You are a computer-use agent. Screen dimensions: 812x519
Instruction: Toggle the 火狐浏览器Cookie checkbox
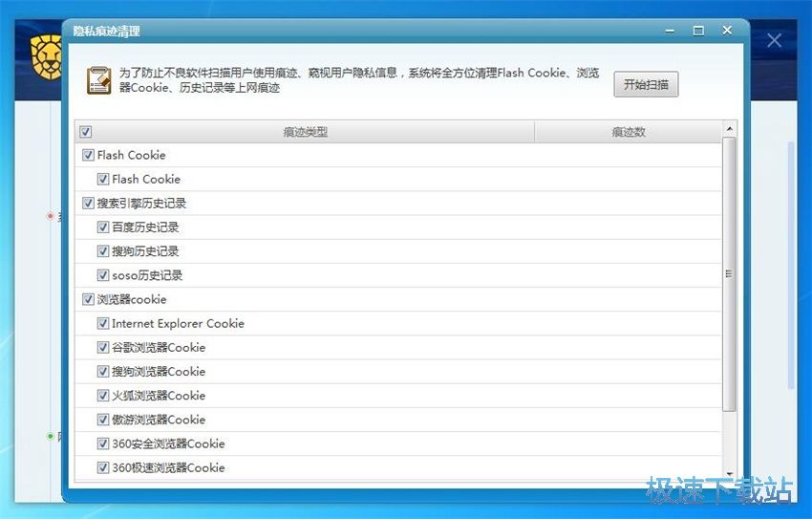pyautogui.click(x=103, y=396)
